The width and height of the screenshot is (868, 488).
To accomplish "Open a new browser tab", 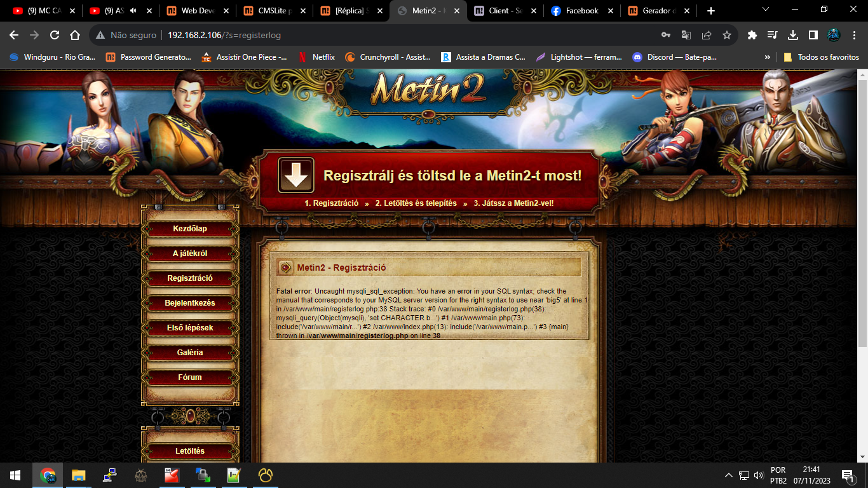I will (x=710, y=11).
